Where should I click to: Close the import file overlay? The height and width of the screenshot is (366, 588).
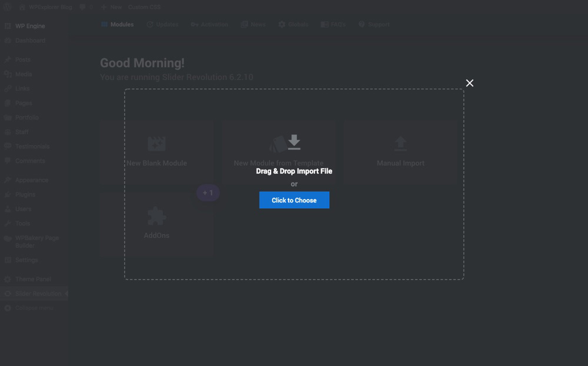(469, 83)
